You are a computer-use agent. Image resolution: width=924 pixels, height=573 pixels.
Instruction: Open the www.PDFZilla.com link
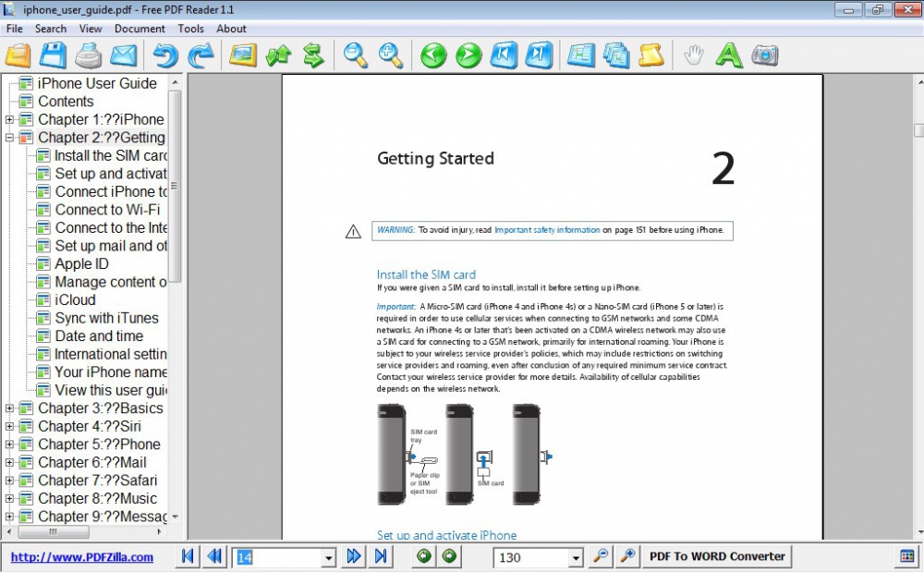[x=82, y=557]
